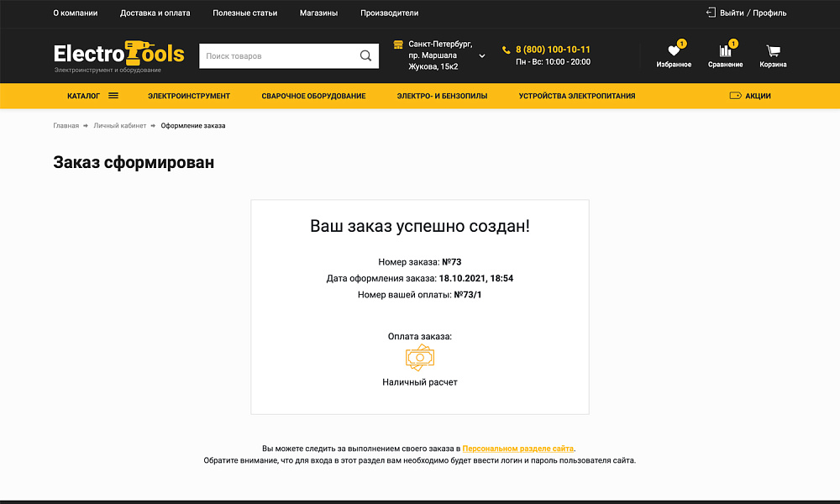Open the Производители menu item
Screen dimensions: 840x504
pyautogui.click(x=388, y=13)
